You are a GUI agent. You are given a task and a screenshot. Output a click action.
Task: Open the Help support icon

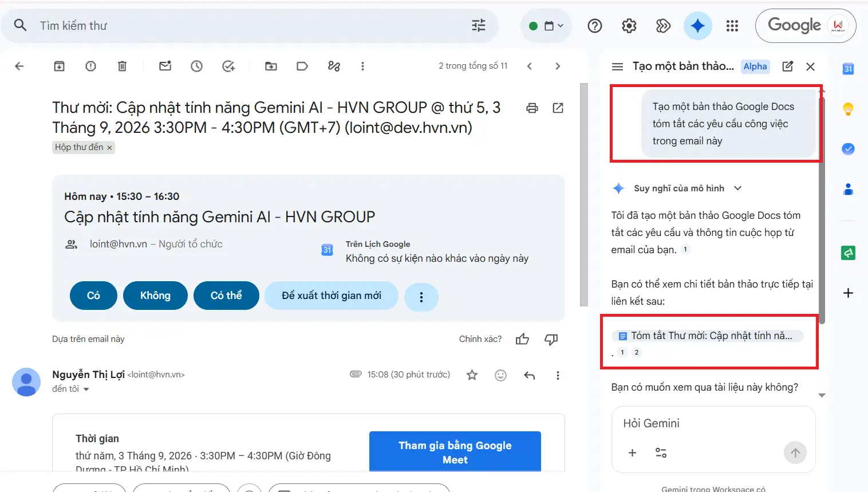(x=595, y=26)
